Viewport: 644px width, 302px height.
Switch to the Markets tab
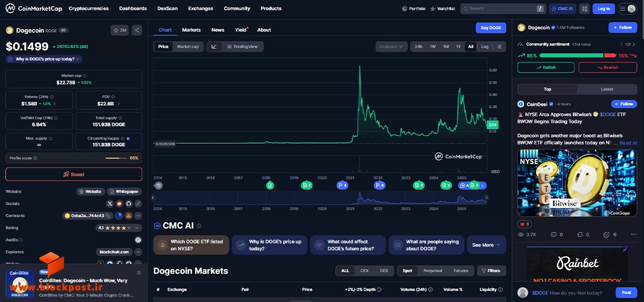(x=192, y=30)
